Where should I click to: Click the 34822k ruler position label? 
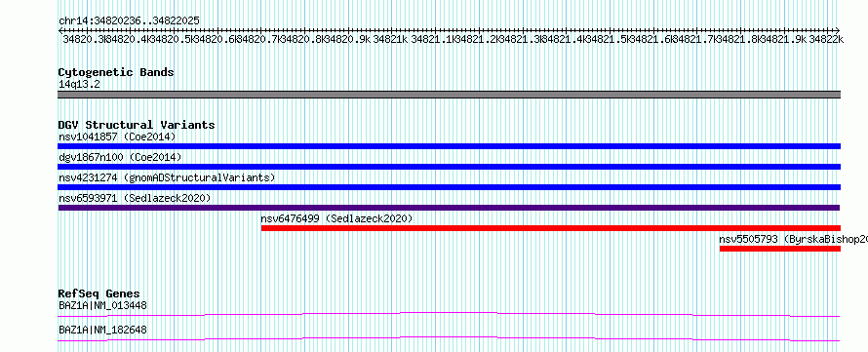pos(826,39)
